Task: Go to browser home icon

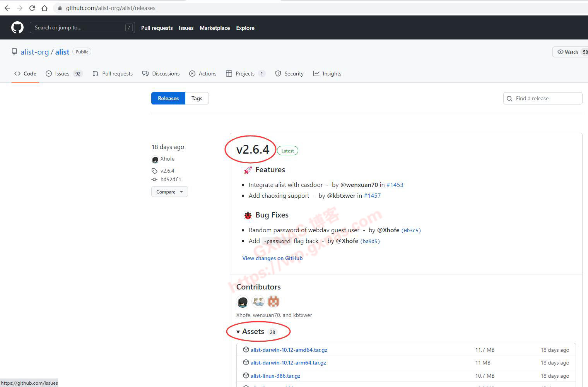Action: [x=44, y=8]
